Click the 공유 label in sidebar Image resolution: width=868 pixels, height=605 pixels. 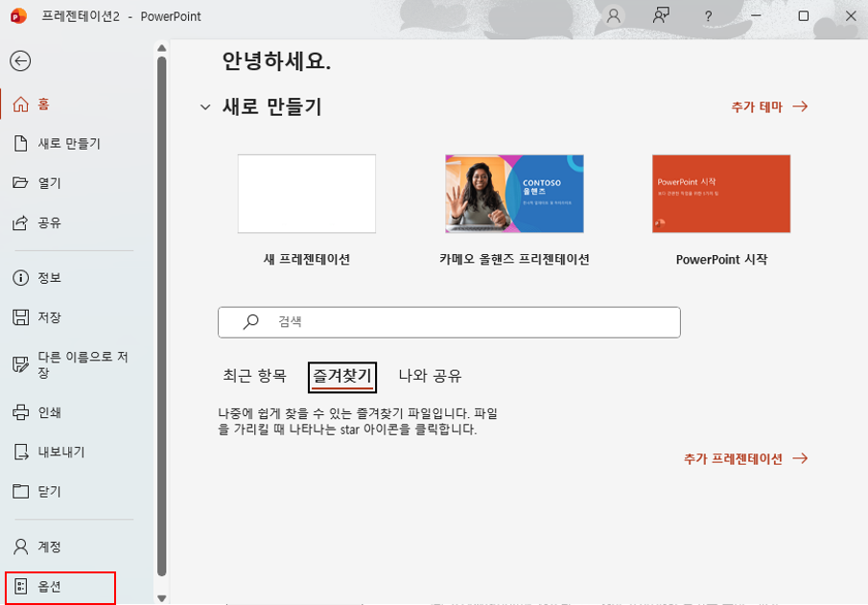pyautogui.click(x=49, y=222)
